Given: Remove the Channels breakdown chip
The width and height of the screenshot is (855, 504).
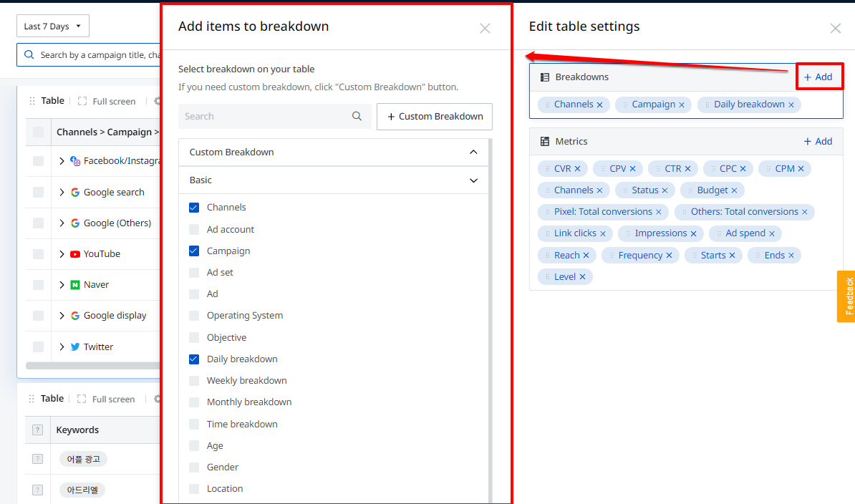Looking at the screenshot, I should click(x=600, y=105).
